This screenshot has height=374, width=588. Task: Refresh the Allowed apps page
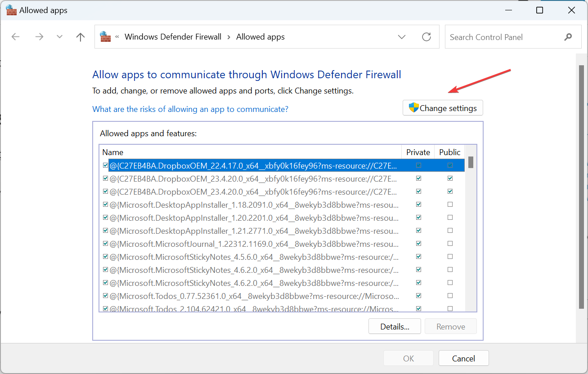pyautogui.click(x=426, y=37)
